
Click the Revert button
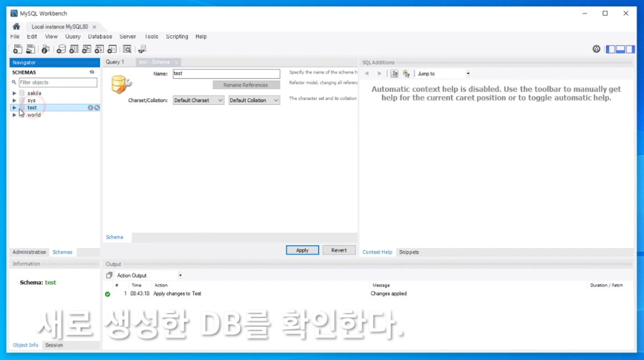tap(339, 250)
